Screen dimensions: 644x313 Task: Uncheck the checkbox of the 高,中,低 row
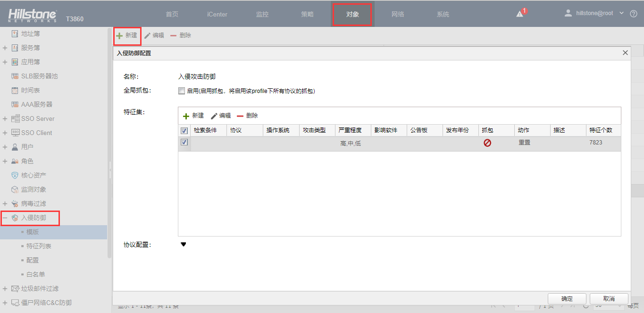point(184,142)
